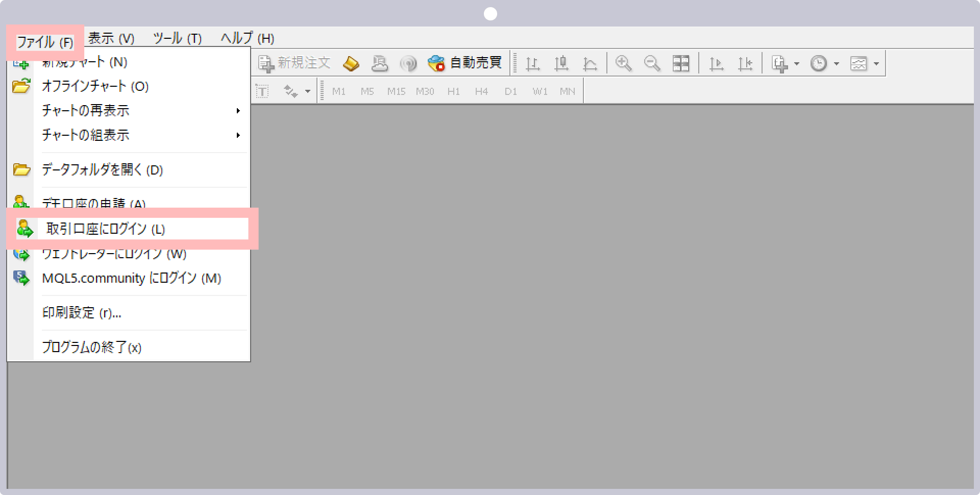Image resolution: width=980 pixels, height=495 pixels.
Task: Toggle the 自動売買 auto-trading button
Action: pos(465,63)
